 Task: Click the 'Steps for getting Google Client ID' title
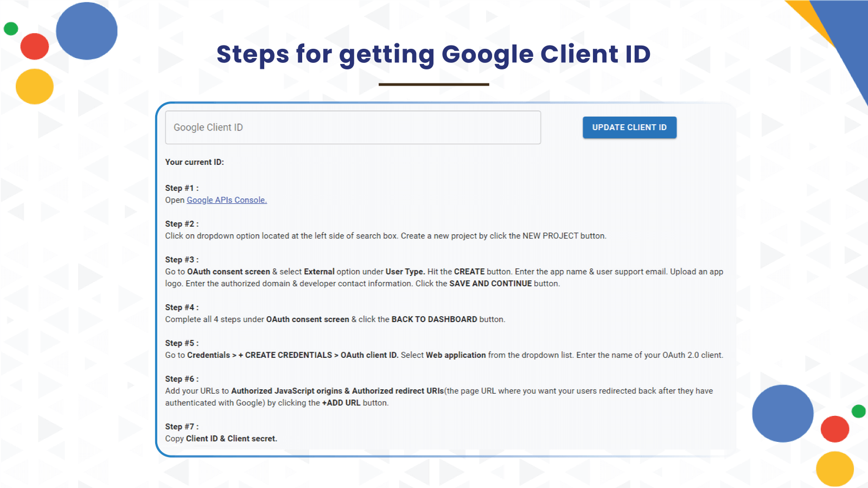click(x=433, y=54)
